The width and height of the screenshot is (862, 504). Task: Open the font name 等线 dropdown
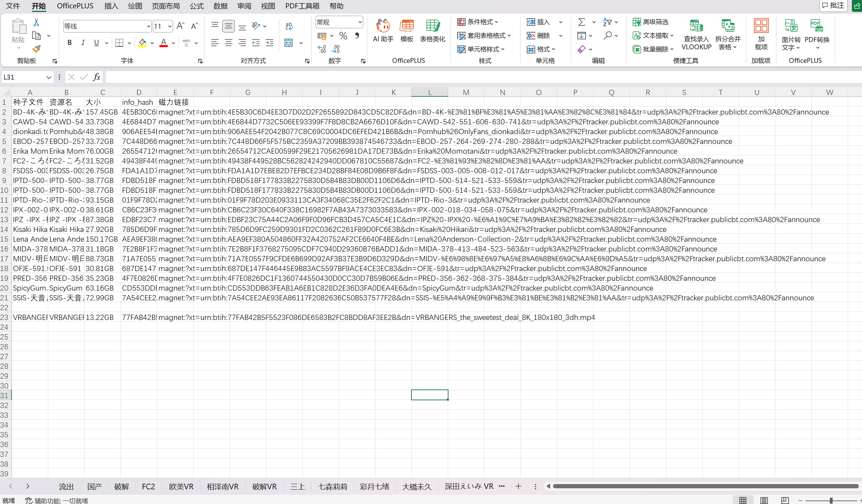click(x=148, y=26)
